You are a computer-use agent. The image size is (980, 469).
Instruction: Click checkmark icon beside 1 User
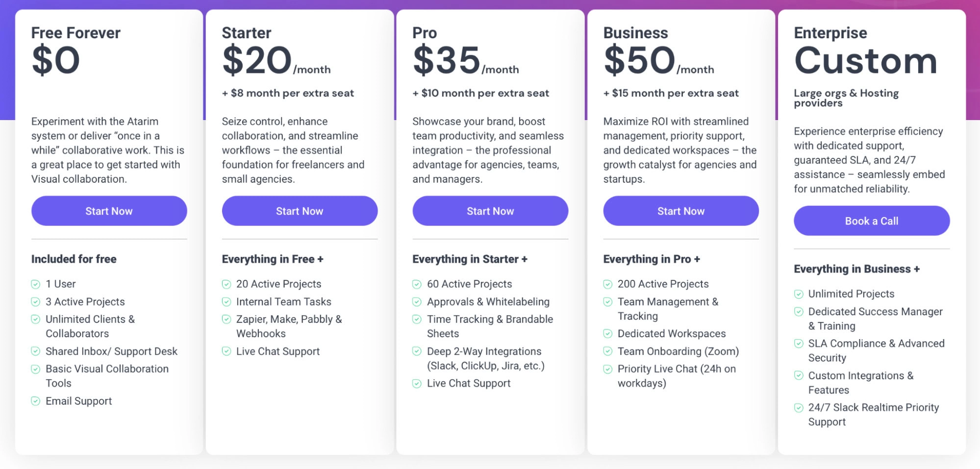[x=36, y=284]
